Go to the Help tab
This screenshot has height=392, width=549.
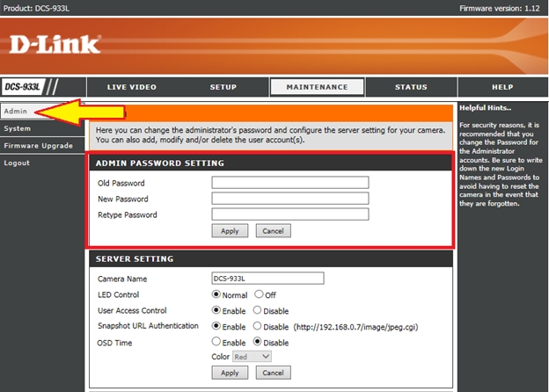click(x=502, y=87)
